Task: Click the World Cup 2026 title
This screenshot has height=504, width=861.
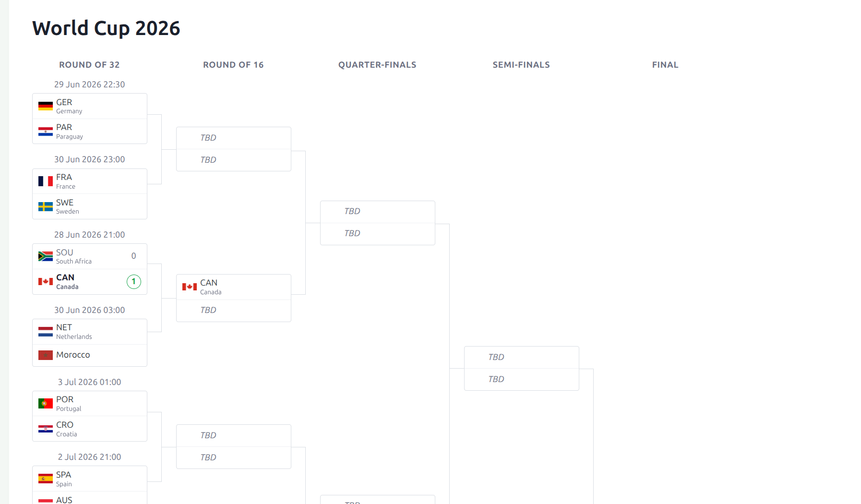Action: [x=106, y=28]
